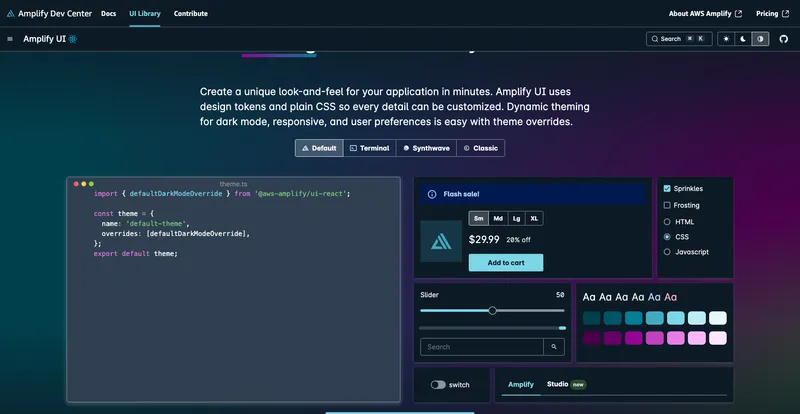Viewport: 800px width, 414px height.
Task: Click the theme.ts file name label
Action: (x=234, y=184)
